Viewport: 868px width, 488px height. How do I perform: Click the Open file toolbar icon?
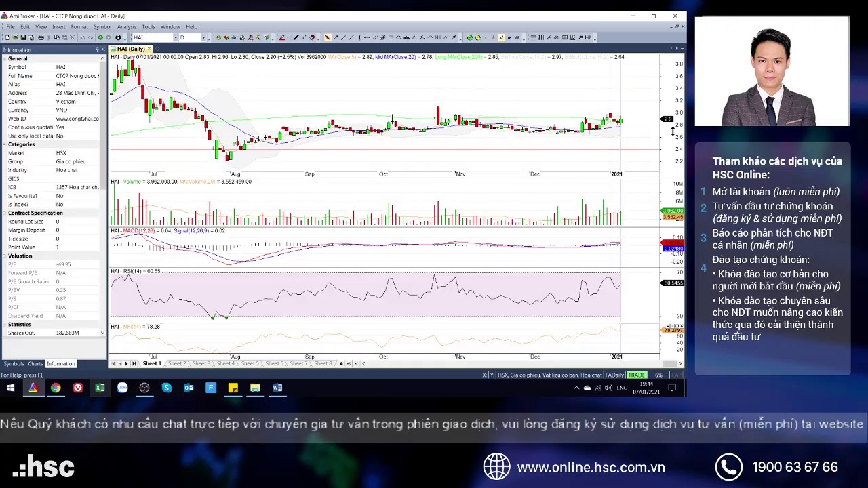[15, 37]
